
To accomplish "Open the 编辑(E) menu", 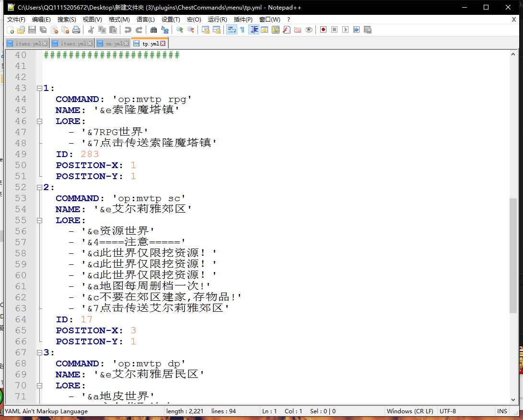I will point(41,19).
